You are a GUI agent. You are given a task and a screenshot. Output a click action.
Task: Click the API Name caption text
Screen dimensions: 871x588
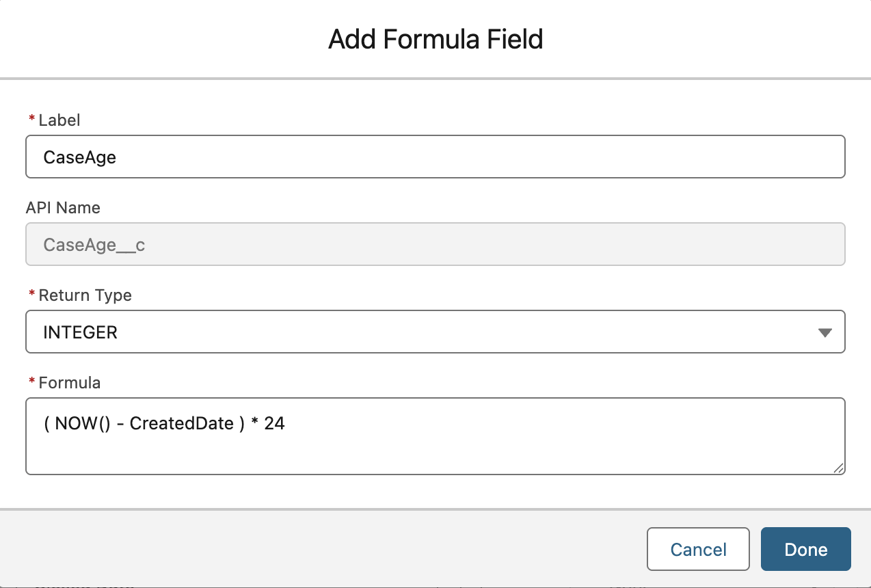pyautogui.click(x=63, y=208)
